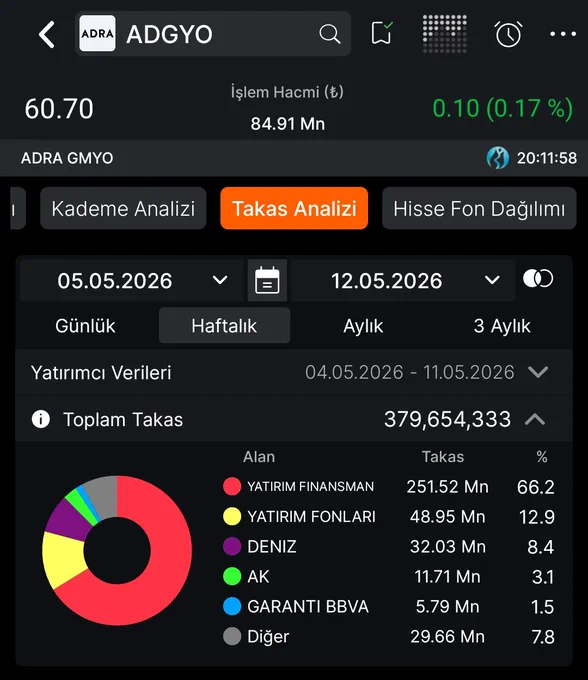Tap the GARANTI BBVA row label
Viewport: 588px width, 680px height.
(x=308, y=606)
